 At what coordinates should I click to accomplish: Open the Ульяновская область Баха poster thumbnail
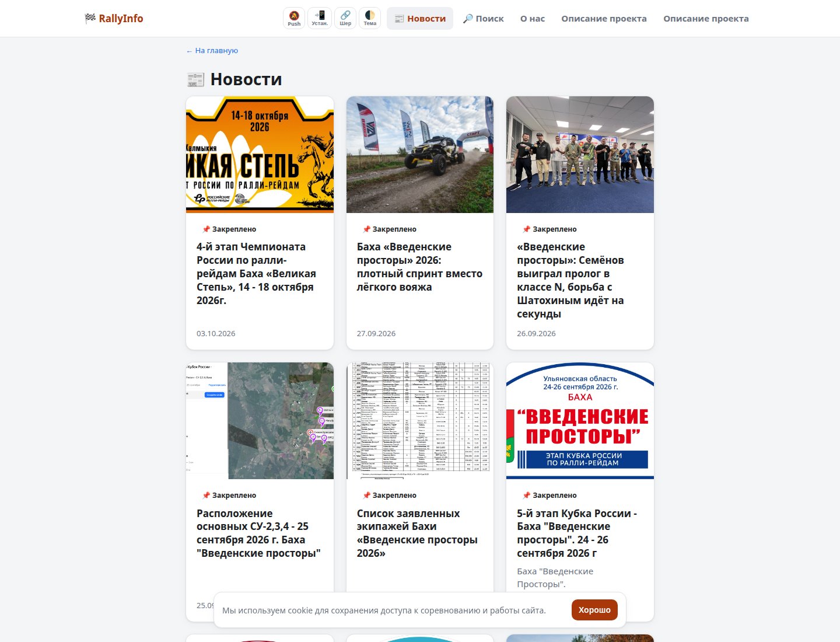point(580,421)
